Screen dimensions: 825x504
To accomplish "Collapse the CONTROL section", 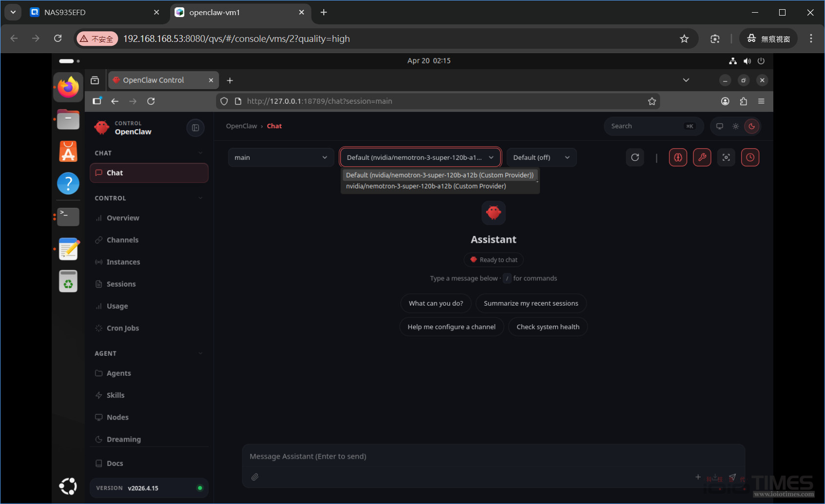I will click(x=200, y=198).
